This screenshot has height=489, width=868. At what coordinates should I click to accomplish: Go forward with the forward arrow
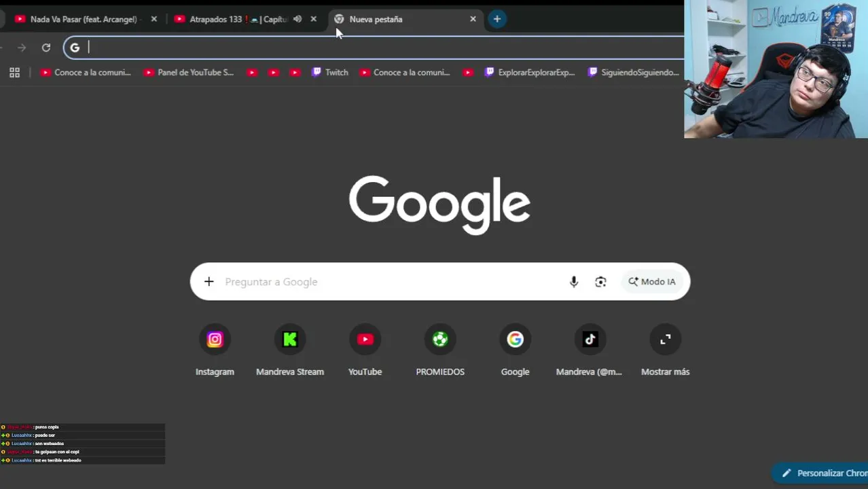tap(22, 48)
